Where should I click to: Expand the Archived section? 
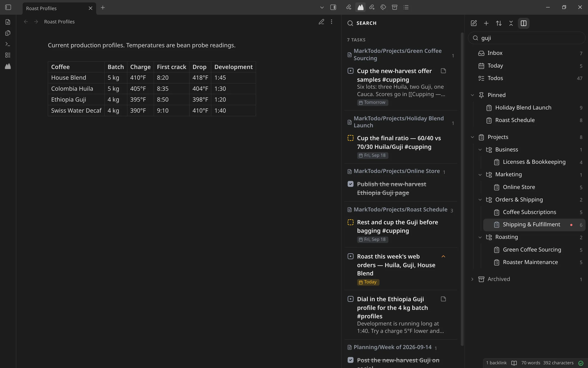(x=472, y=279)
